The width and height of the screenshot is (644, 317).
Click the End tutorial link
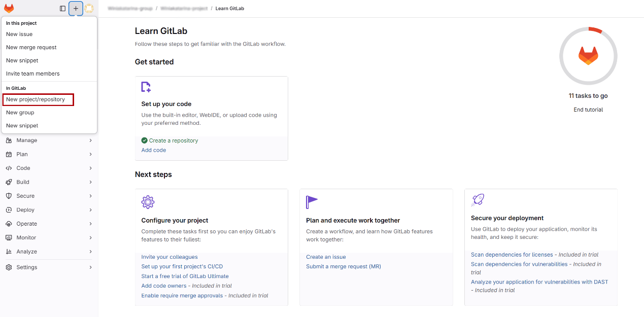tap(588, 110)
